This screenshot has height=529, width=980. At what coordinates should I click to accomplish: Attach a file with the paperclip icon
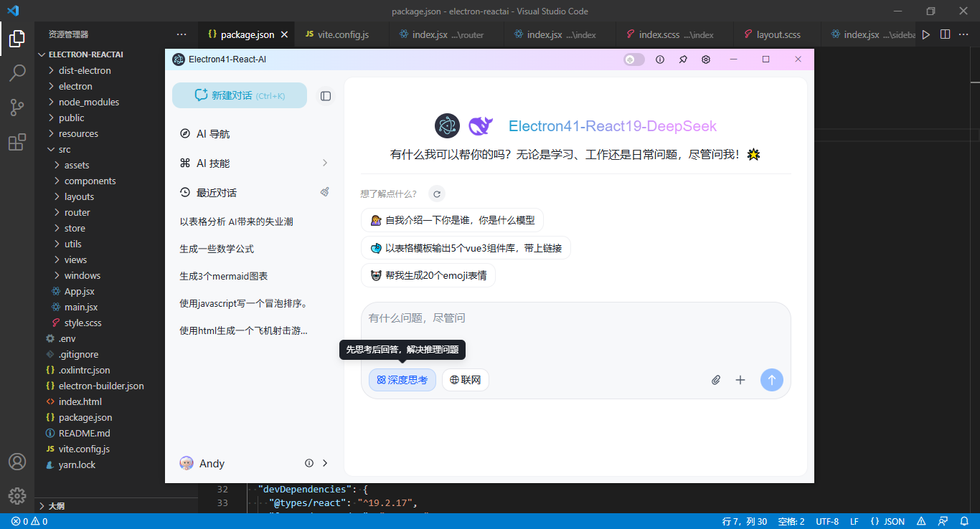715,380
